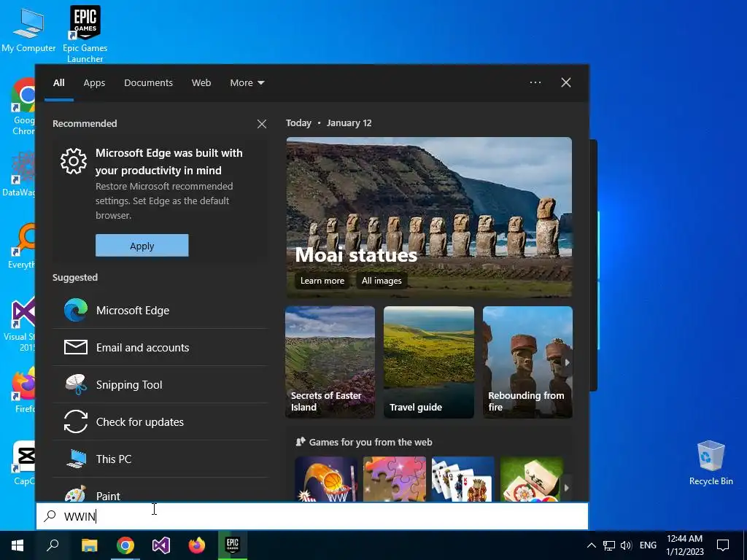This screenshot has width=747, height=560.
Task: Expand the More filter dropdown
Action: 247,83
